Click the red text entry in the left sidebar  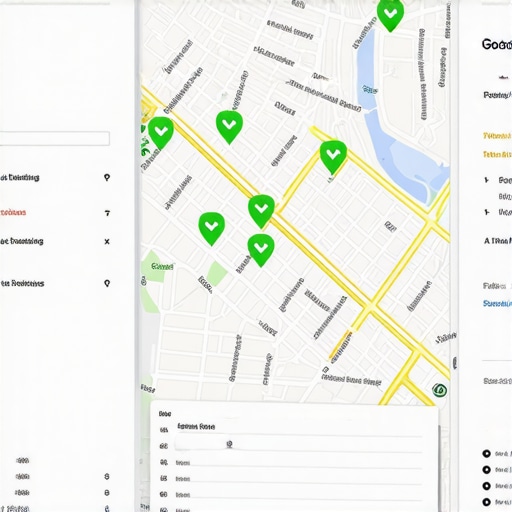coord(13,212)
